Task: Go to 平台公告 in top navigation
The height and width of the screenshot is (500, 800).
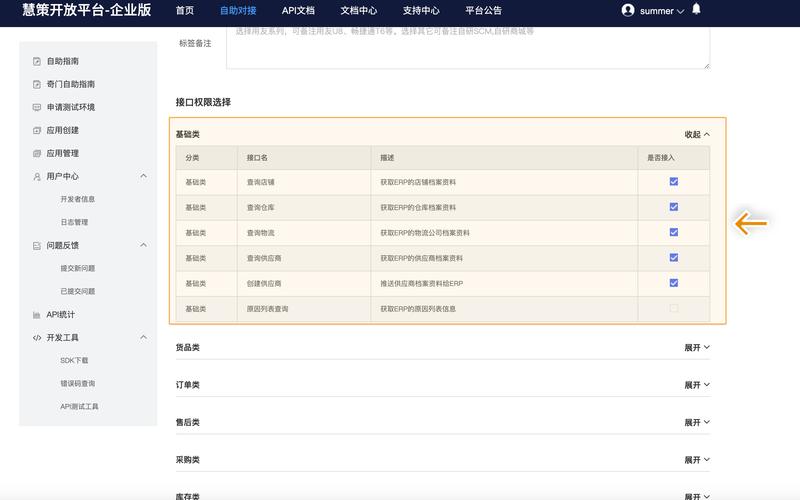Action: (x=484, y=10)
